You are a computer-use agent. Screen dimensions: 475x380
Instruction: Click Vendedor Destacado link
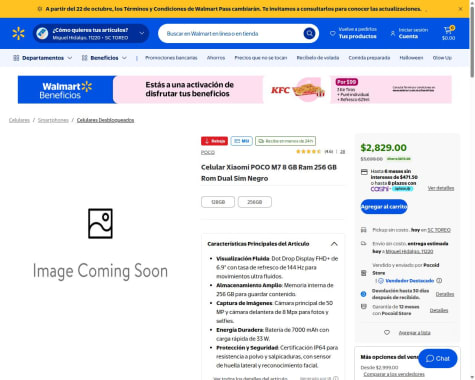(410, 281)
